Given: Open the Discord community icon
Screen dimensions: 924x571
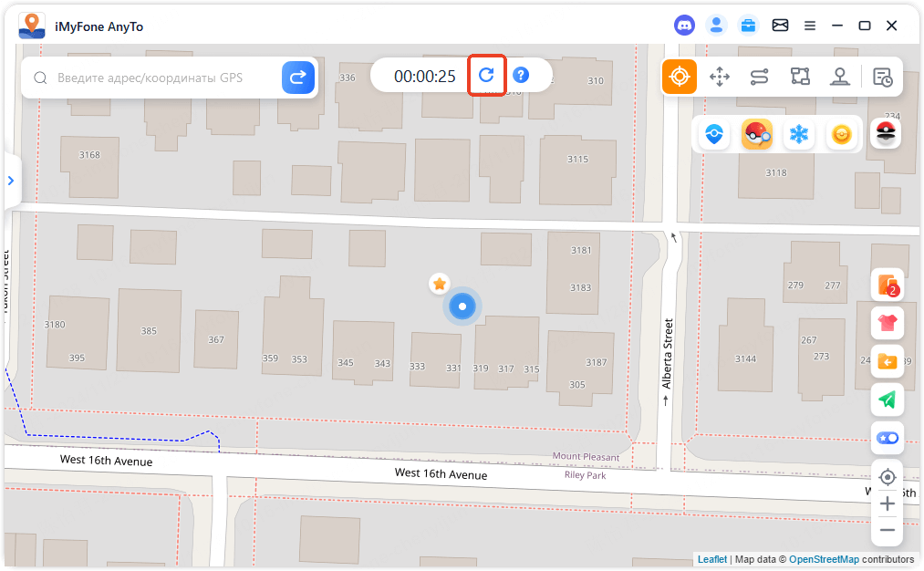Looking at the screenshot, I should [x=684, y=26].
